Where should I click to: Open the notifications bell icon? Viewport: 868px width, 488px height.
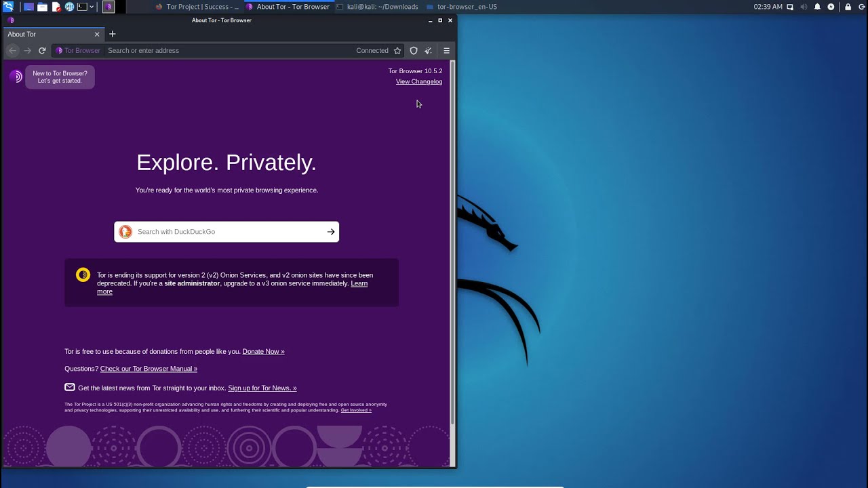817,7
